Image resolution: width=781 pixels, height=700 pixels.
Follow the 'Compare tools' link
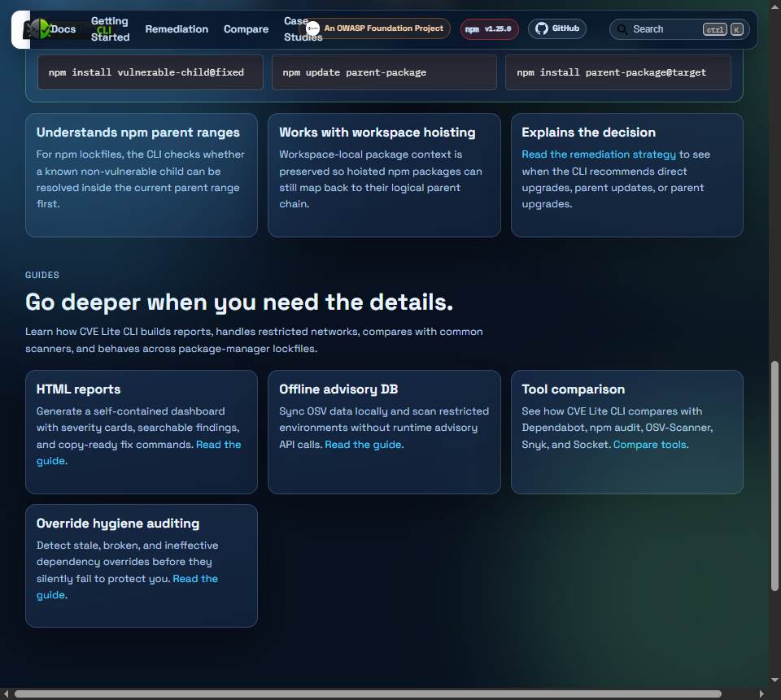pyautogui.click(x=649, y=445)
